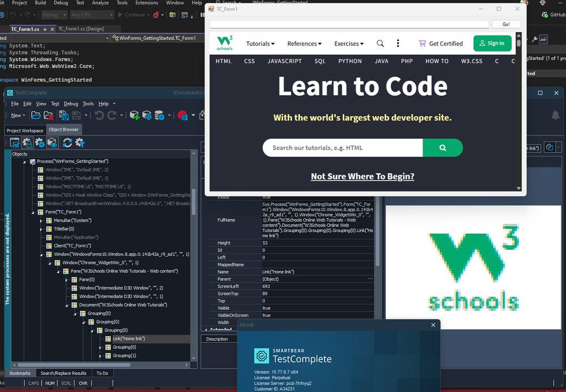
Task: Click the Save All icon in TestComplete toolbar
Action: (x=64, y=115)
